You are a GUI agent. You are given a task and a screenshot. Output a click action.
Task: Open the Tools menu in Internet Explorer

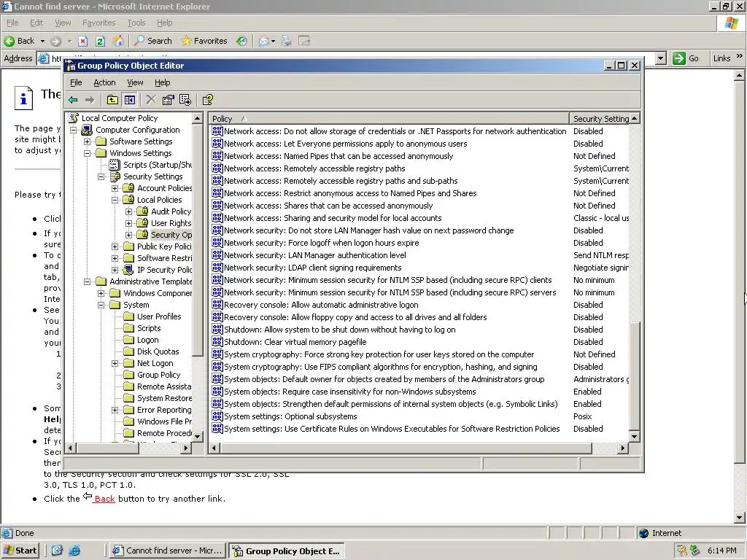(136, 23)
